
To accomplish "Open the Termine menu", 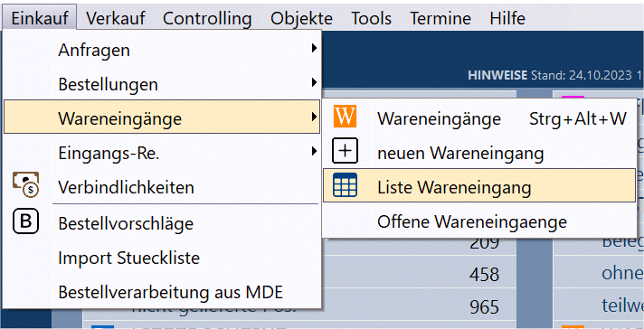I will (440, 18).
